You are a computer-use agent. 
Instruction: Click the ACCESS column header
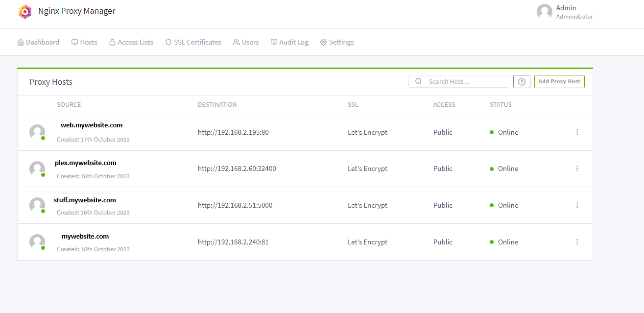coord(444,105)
